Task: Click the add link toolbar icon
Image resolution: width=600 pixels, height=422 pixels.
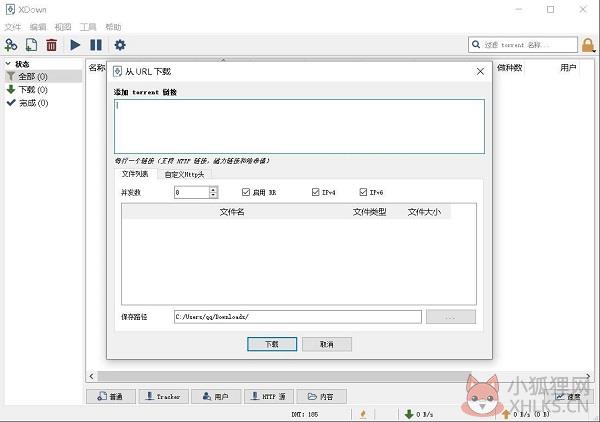Action: (x=11, y=45)
